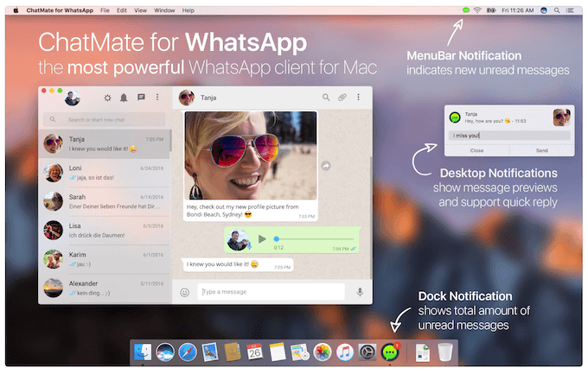Viewport: 588px width, 374px height.
Task: Open the Notification Center icon
Action: [570, 10]
